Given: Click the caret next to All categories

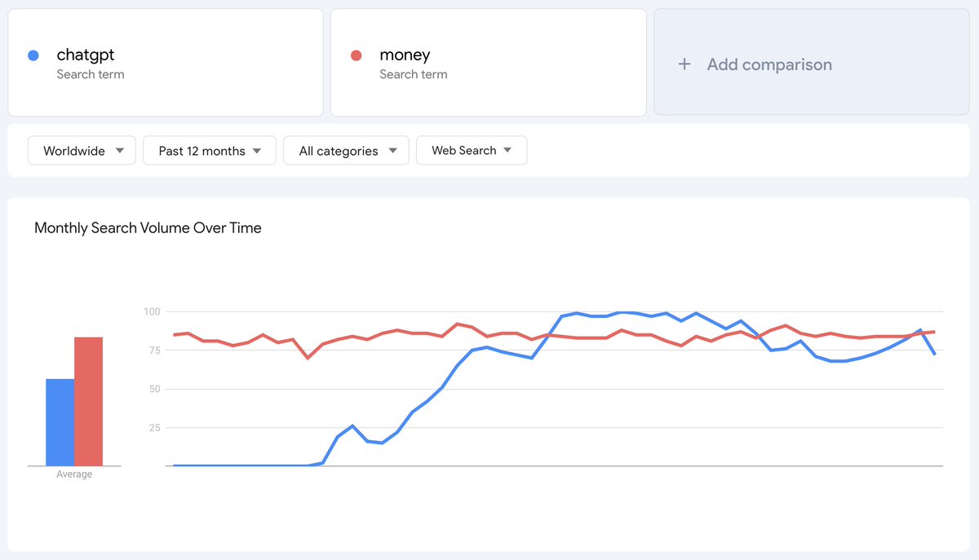Looking at the screenshot, I should click(392, 150).
